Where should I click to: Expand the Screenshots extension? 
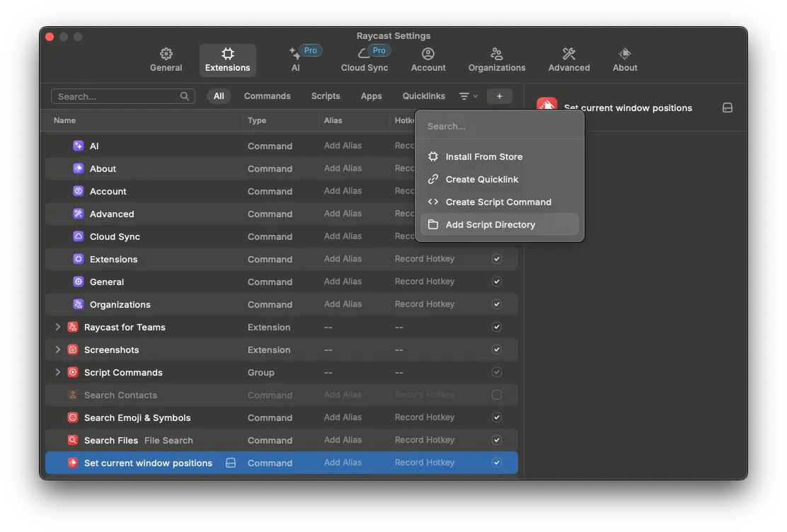click(58, 349)
